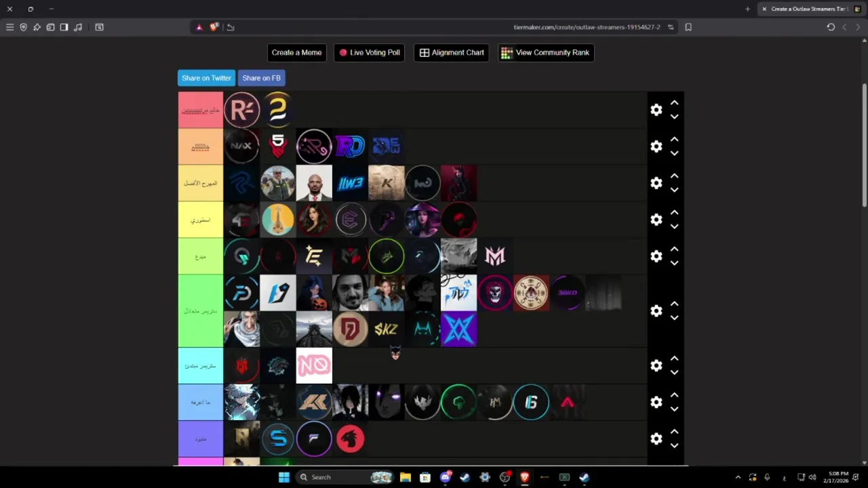Open settings gear for the row with the purple E logo

click(x=656, y=220)
